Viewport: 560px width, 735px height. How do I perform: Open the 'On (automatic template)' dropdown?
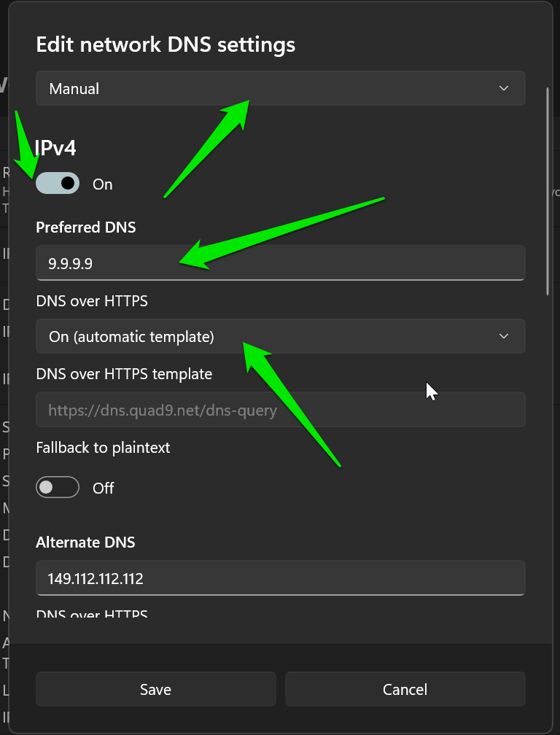click(280, 336)
